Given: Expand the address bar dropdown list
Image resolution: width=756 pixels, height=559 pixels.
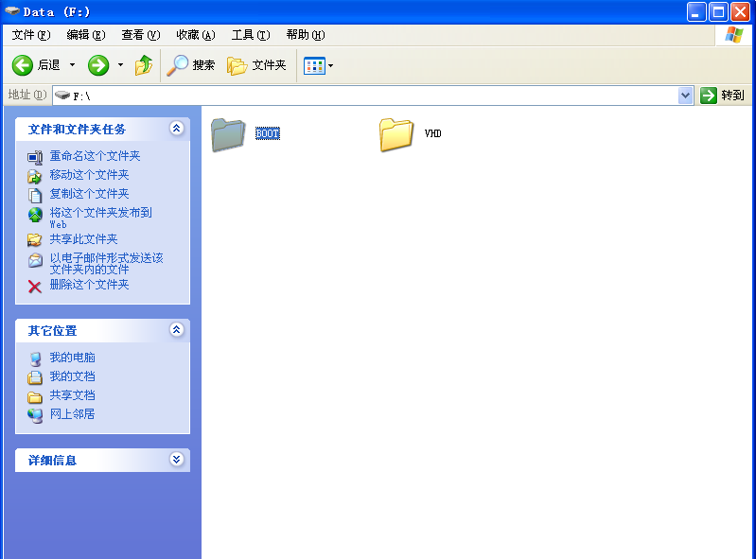Looking at the screenshot, I should [x=685, y=96].
